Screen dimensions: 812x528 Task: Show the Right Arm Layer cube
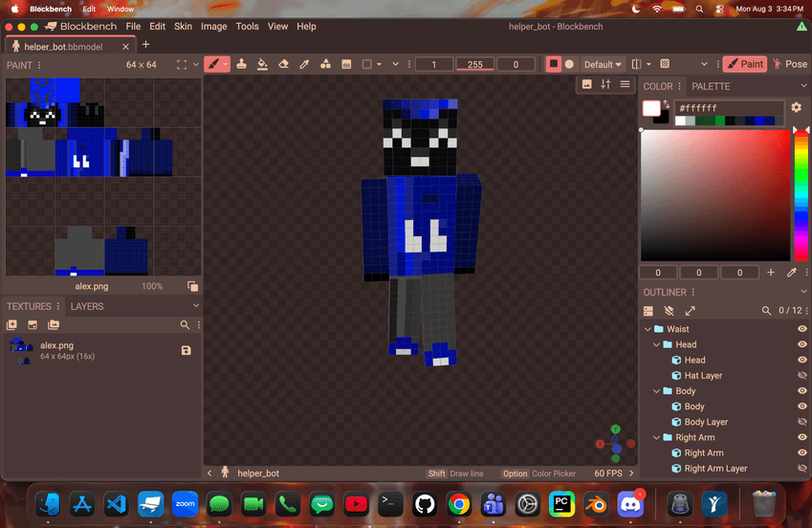coord(802,469)
